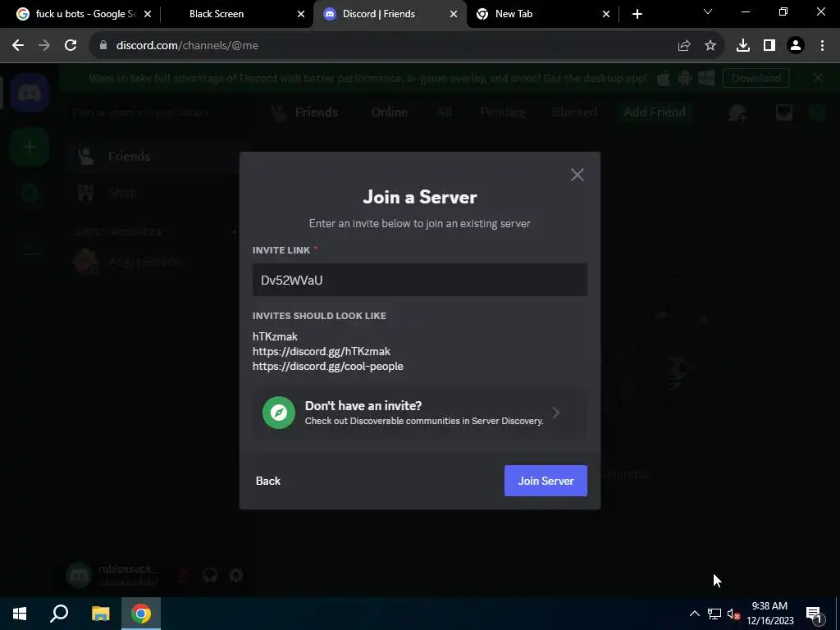Viewport: 840px width, 630px height.
Task: Open Windows taskbar search
Action: coord(59,614)
